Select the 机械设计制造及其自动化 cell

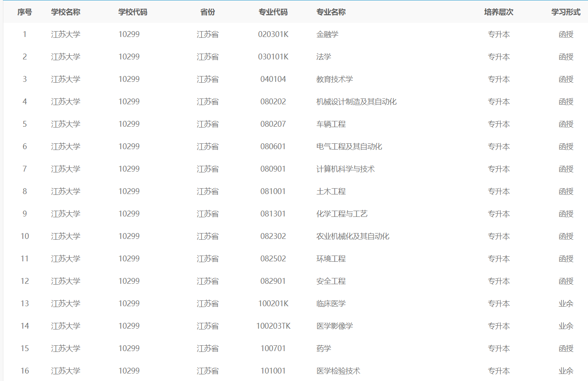coord(356,102)
